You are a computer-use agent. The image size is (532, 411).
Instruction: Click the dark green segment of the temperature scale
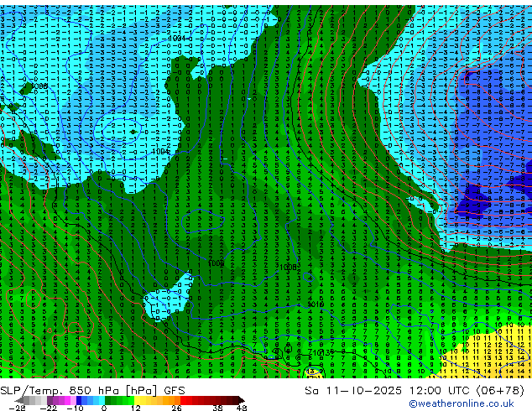(x=108, y=400)
